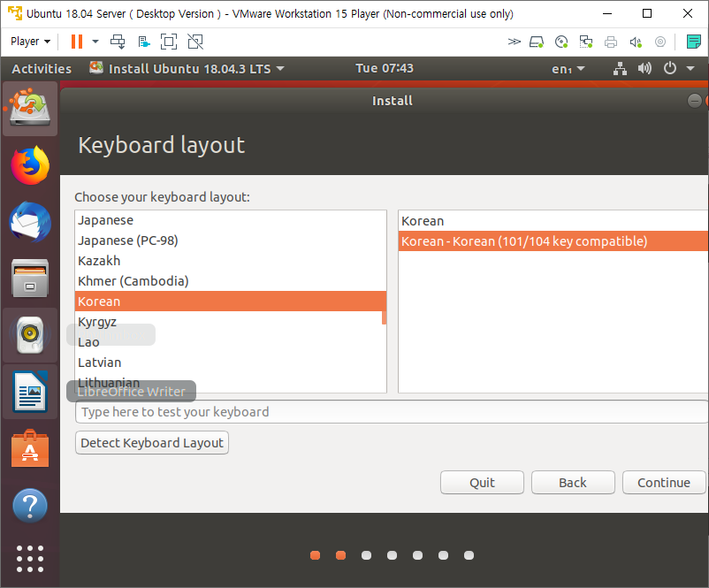The image size is (709, 588).
Task: Select plain Korean variant in right list
Action: pyautogui.click(x=553, y=221)
